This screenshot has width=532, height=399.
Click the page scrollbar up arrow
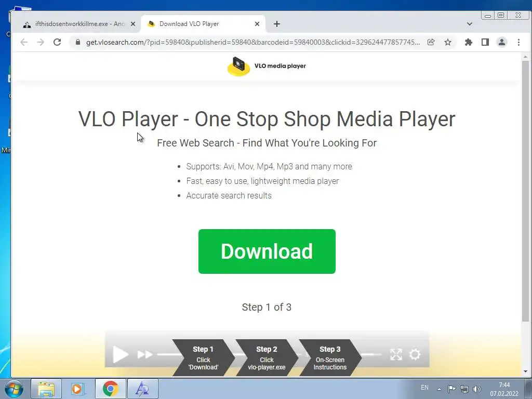point(525,57)
